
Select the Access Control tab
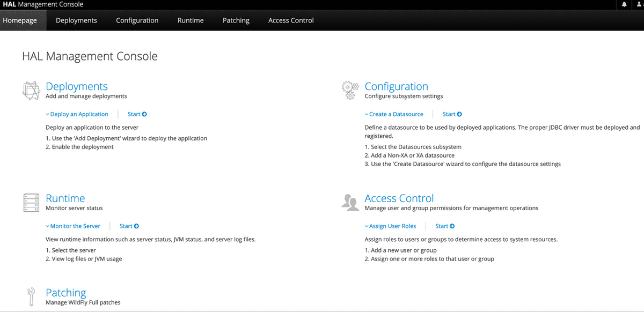point(291,20)
